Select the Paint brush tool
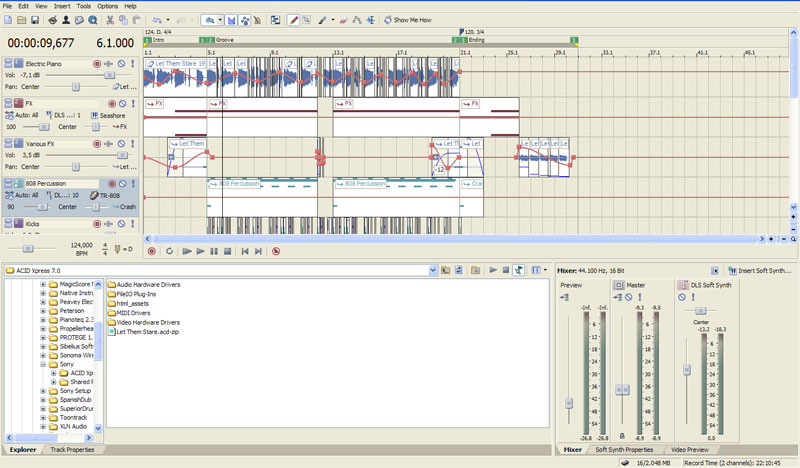 tap(322, 20)
